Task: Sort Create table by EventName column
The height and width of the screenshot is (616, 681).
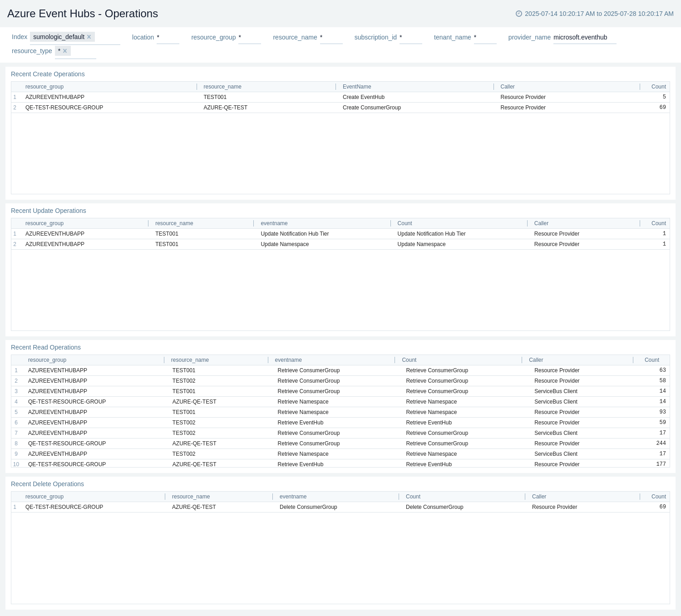Action: (x=357, y=87)
